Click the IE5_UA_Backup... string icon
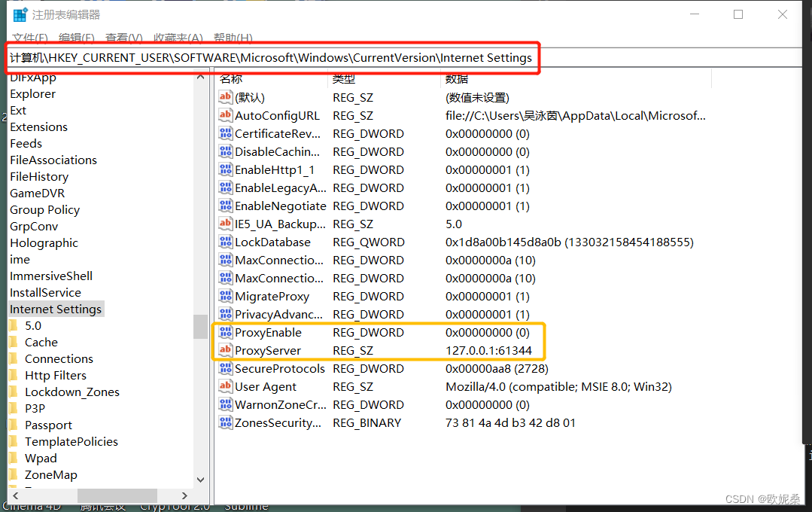812x512 pixels. pos(225,224)
